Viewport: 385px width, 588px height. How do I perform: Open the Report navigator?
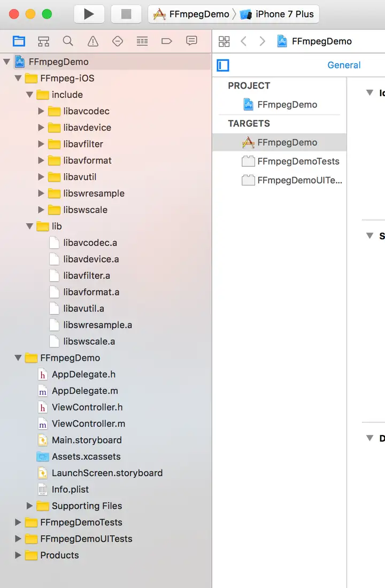(191, 41)
